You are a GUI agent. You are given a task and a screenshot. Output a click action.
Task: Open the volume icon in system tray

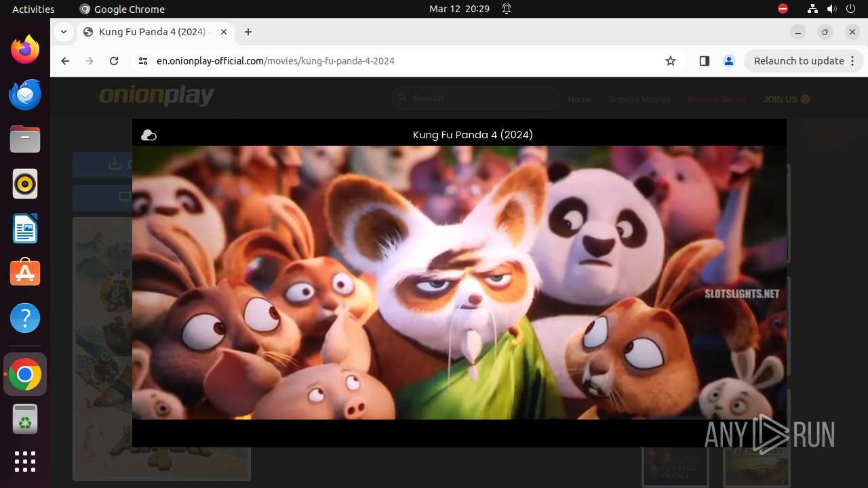coord(832,9)
